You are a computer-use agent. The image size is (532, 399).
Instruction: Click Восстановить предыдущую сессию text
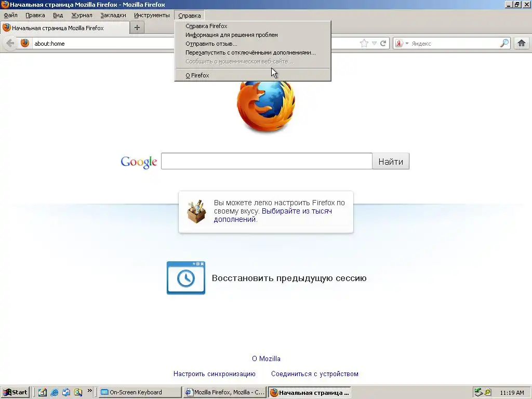289,278
